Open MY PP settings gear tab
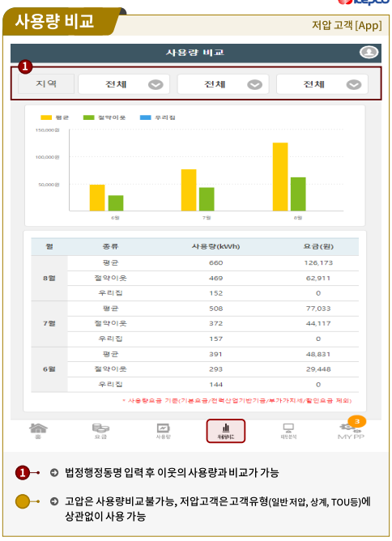The width and height of the screenshot is (392, 541). click(x=351, y=432)
